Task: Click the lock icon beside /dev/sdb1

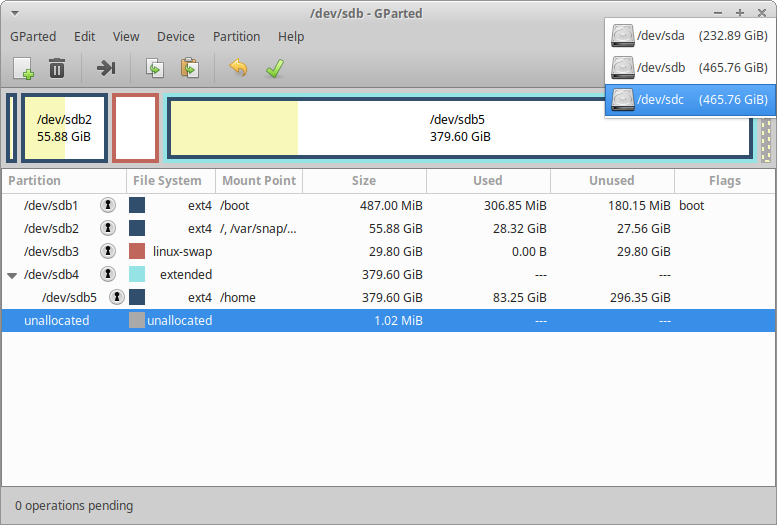Action: (108, 205)
